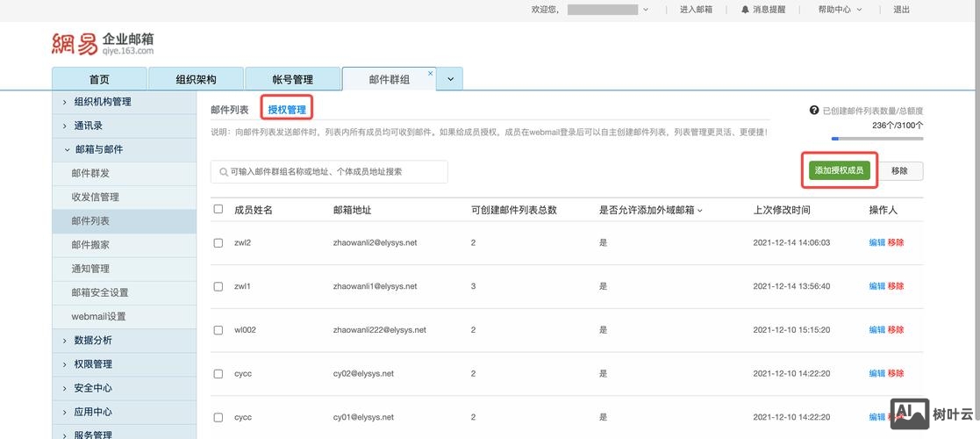Click the mail list quota progress bar

point(876,139)
